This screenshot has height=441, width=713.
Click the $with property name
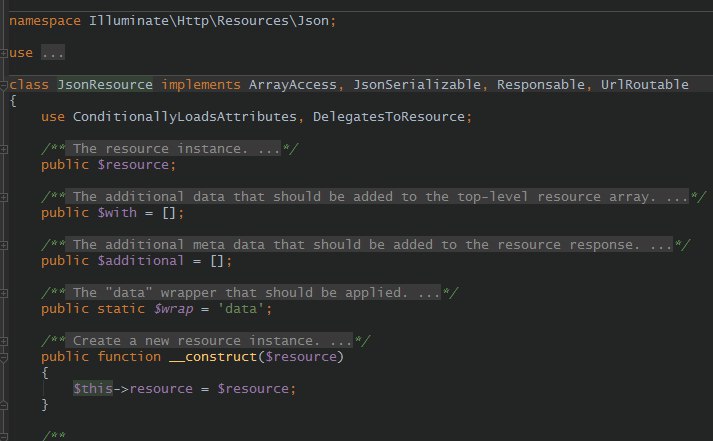coord(117,213)
